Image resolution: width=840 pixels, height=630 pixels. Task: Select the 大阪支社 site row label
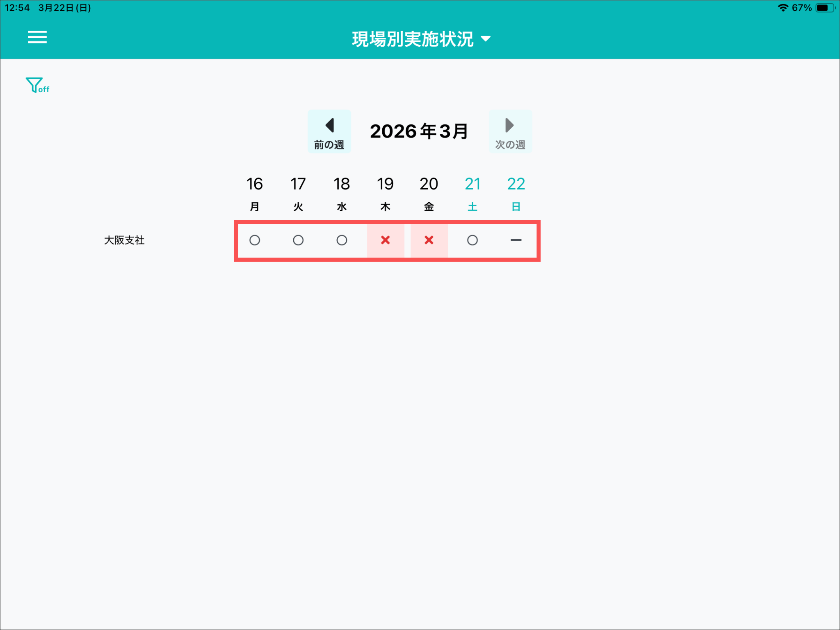pyautogui.click(x=124, y=240)
